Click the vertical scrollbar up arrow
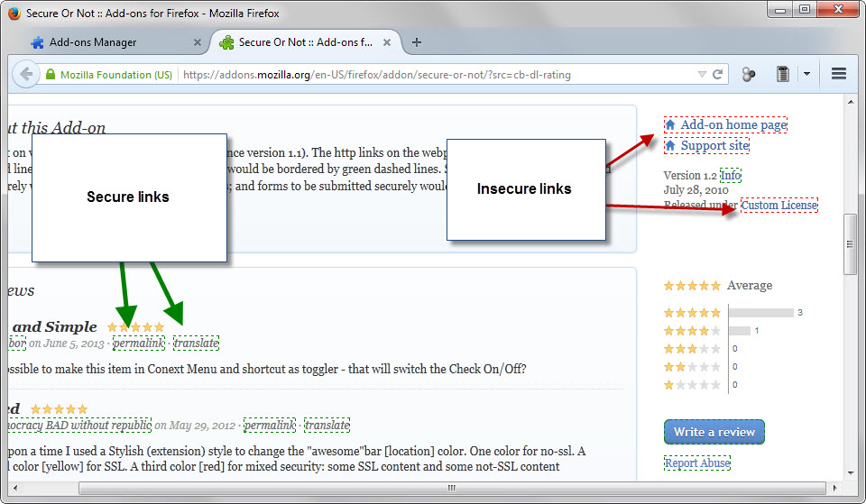The width and height of the screenshot is (866, 504). pyautogui.click(x=851, y=102)
